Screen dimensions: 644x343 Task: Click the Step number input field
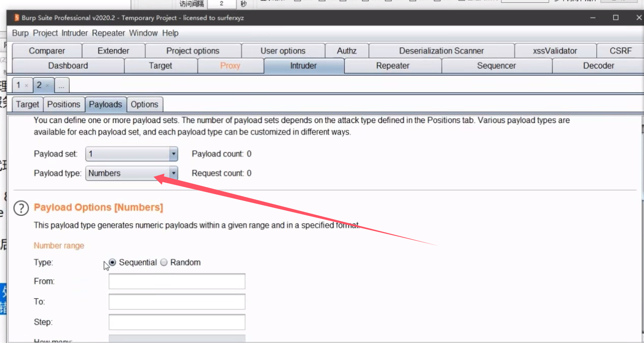(x=177, y=322)
